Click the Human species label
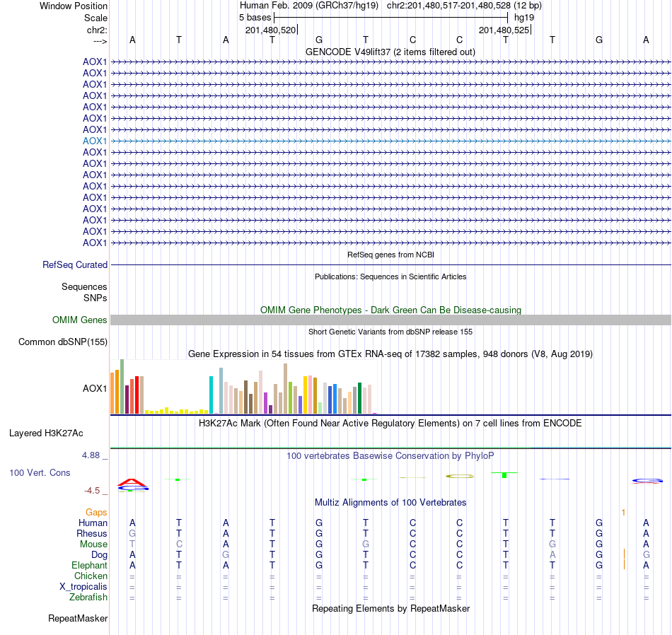Viewport: 672px width, 635px height. click(93, 523)
